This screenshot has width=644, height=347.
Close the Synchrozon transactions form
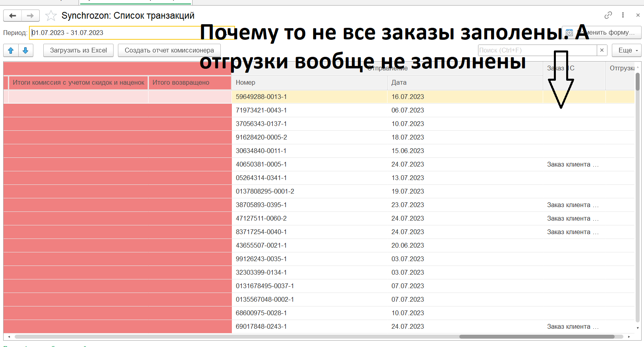(x=638, y=15)
